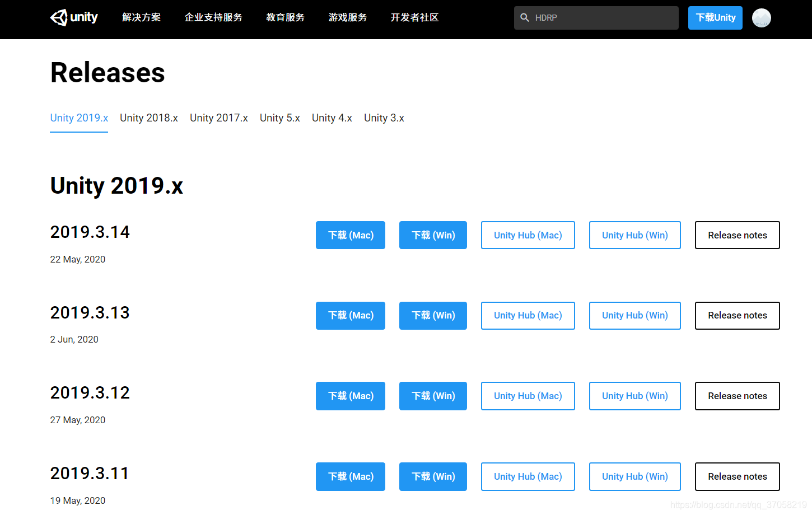This screenshot has width=812, height=515.
Task: Open Unity Hub (Win) for 2019.3.11
Action: pos(635,476)
